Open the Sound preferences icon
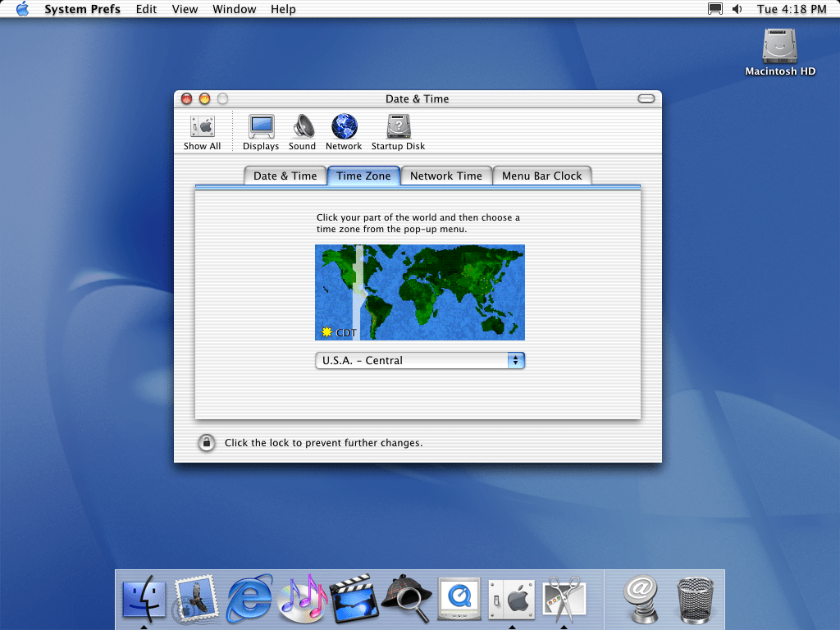Image resolution: width=840 pixels, height=630 pixels. pyautogui.click(x=302, y=131)
